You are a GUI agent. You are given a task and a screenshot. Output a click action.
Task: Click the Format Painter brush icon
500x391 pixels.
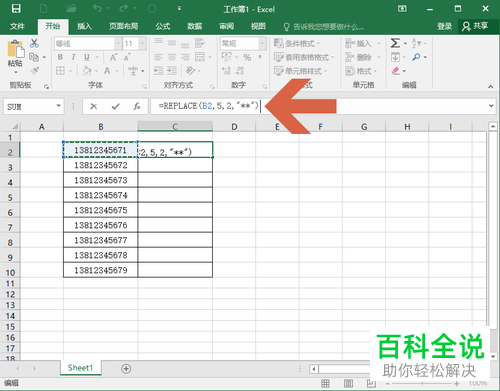click(x=34, y=71)
